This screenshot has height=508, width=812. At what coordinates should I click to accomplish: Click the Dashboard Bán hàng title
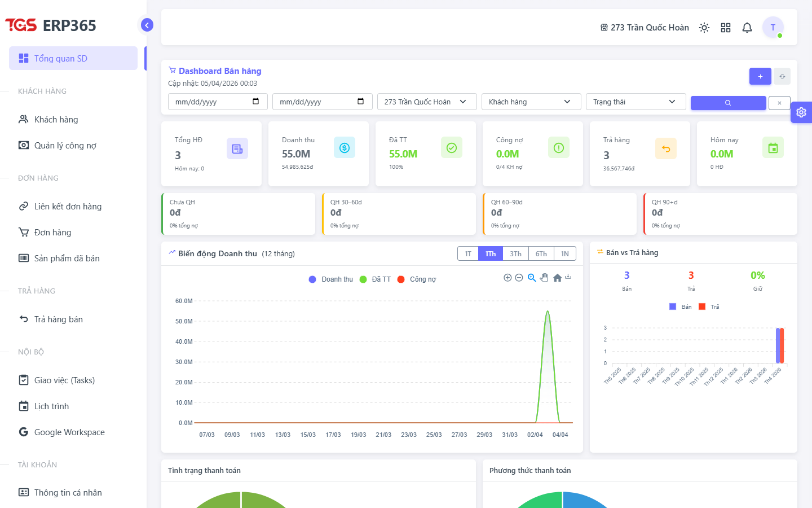pos(220,71)
